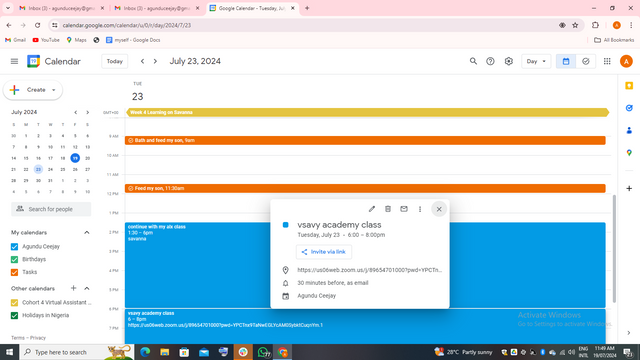Uncheck the Agundu Ceejay calendar

coord(14,247)
